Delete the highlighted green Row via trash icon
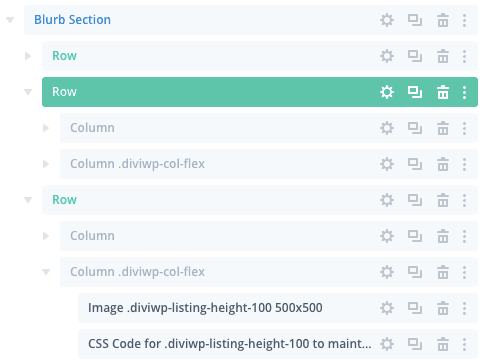Image resolution: width=484 pixels, height=364 pixels. coord(443,92)
